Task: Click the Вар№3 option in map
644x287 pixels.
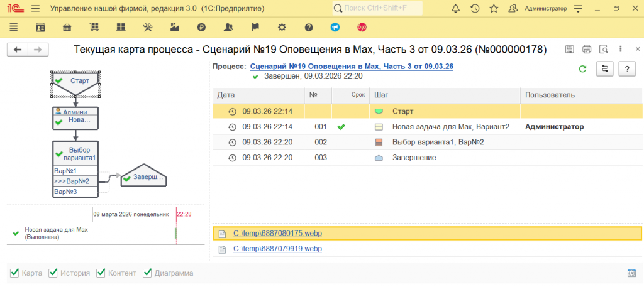Action: tap(75, 192)
